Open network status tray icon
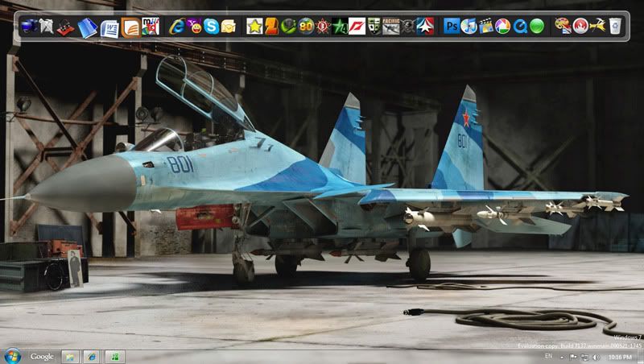Screen dimensions: 644x364 click(x=585, y=357)
